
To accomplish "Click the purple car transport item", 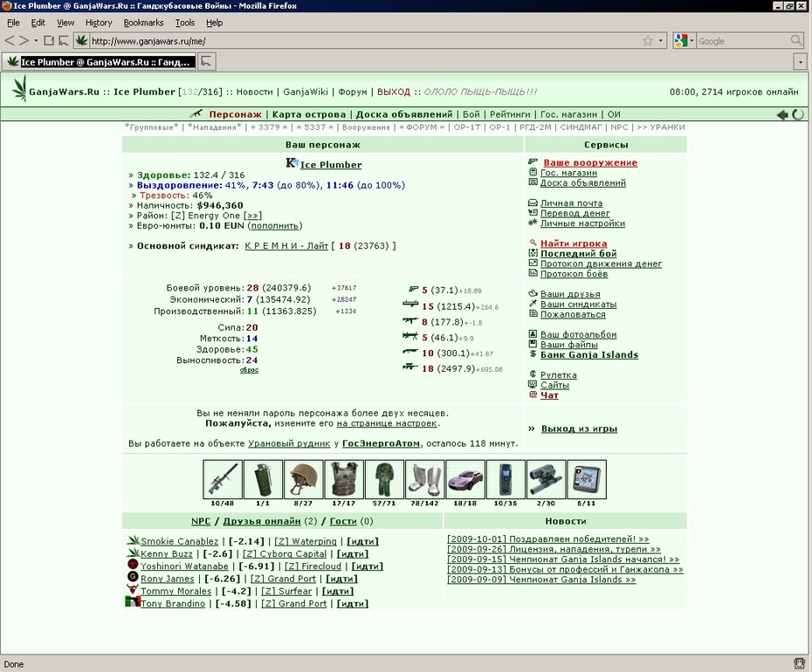I will pyautogui.click(x=465, y=479).
